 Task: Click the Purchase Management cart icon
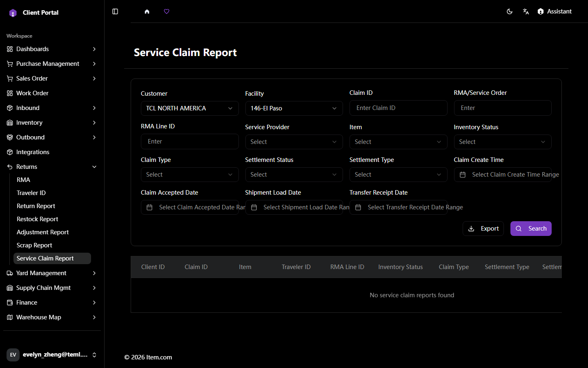10,64
